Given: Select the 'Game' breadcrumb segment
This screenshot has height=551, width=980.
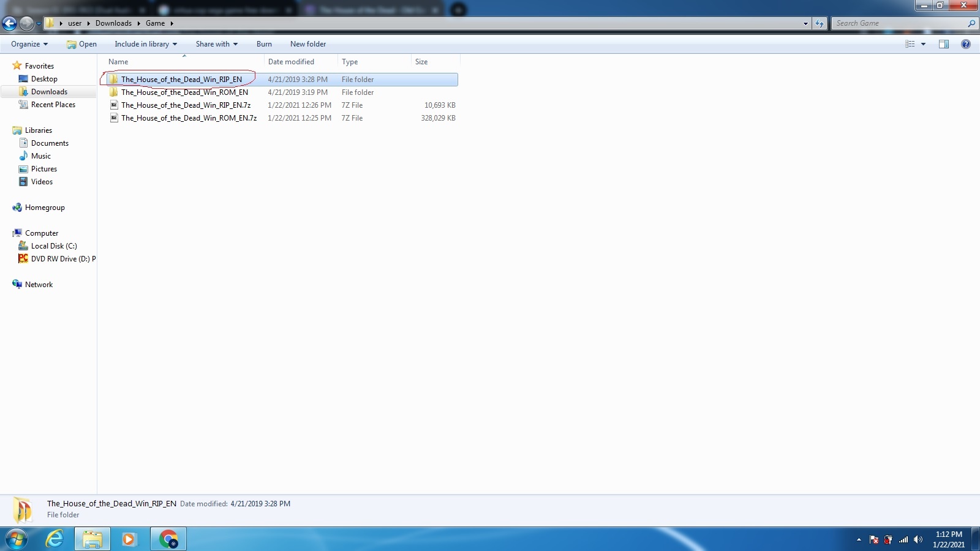Looking at the screenshot, I should point(155,23).
